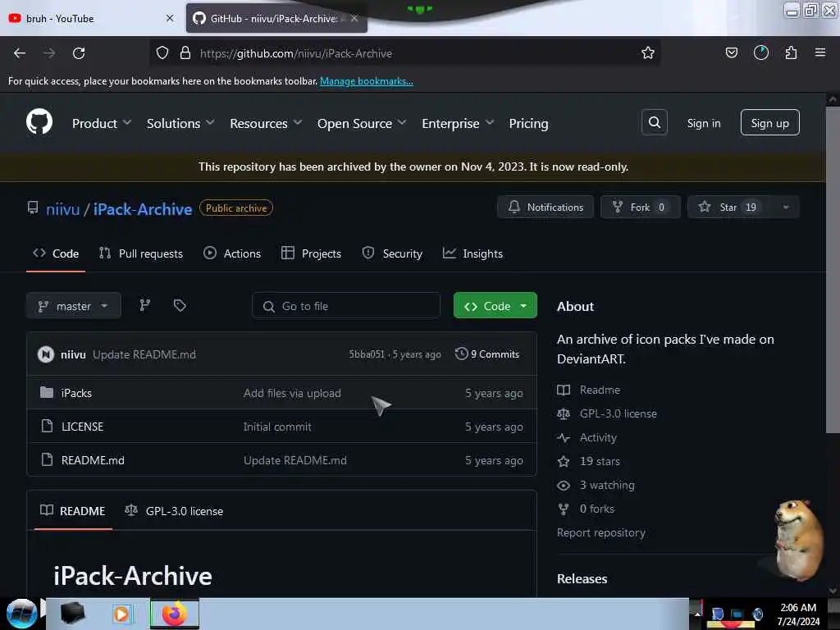
Task: Go back with the browser back arrow
Action: (x=20, y=53)
